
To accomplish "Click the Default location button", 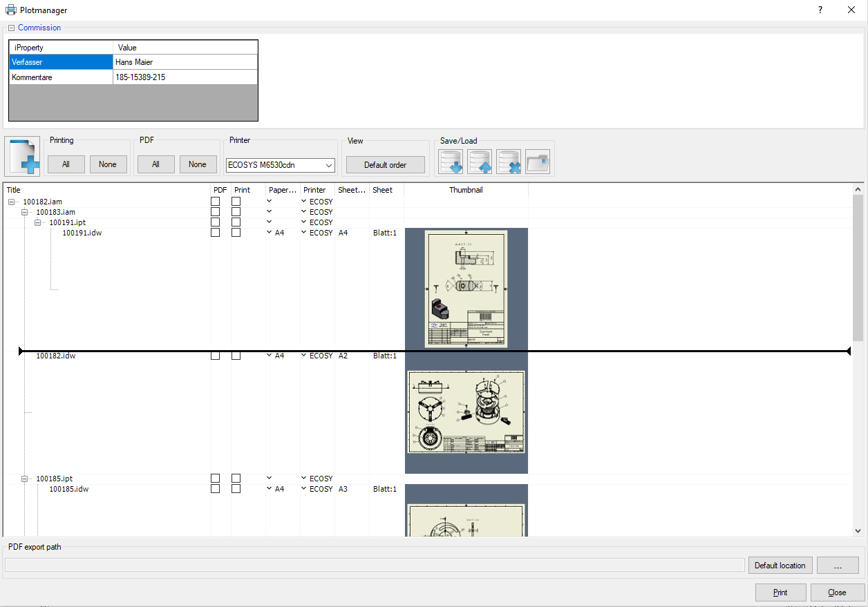I will point(780,566).
